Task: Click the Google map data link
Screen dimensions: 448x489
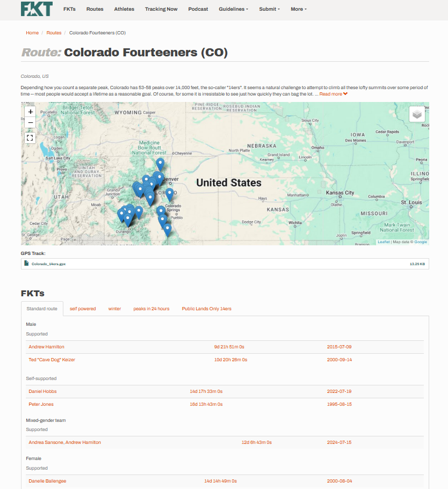Action: tap(421, 242)
